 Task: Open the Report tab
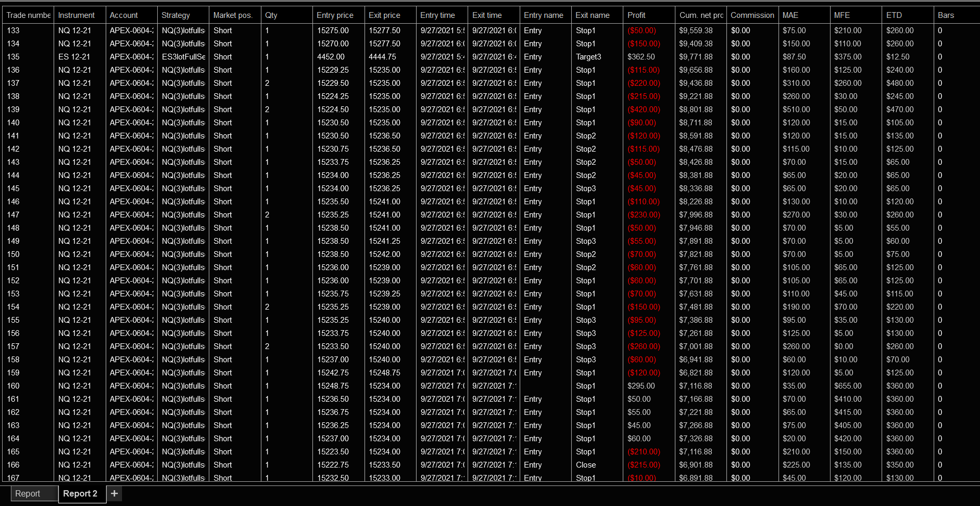(34, 493)
